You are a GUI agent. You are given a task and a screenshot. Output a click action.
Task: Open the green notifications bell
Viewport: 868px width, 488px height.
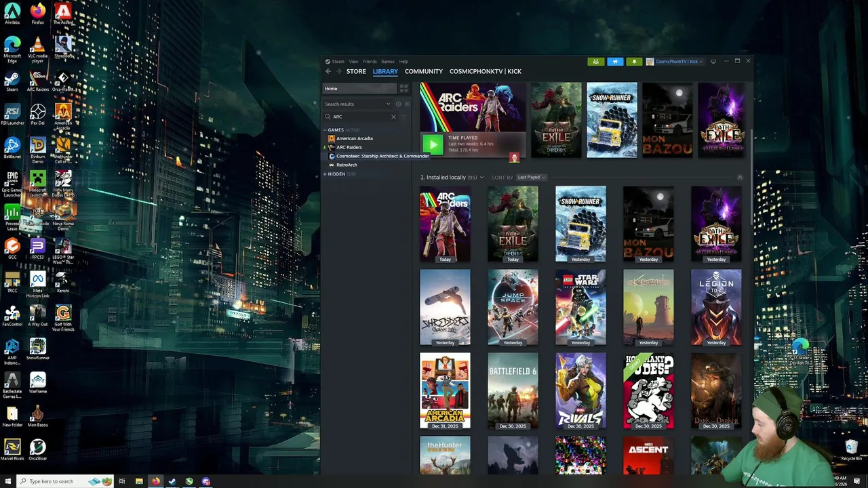[634, 62]
